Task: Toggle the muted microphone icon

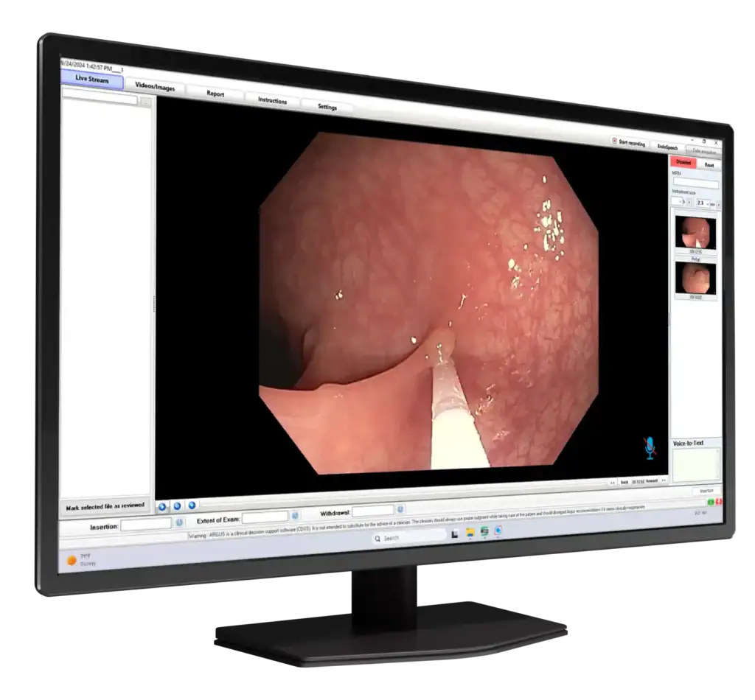Action: tap(650, 448)
